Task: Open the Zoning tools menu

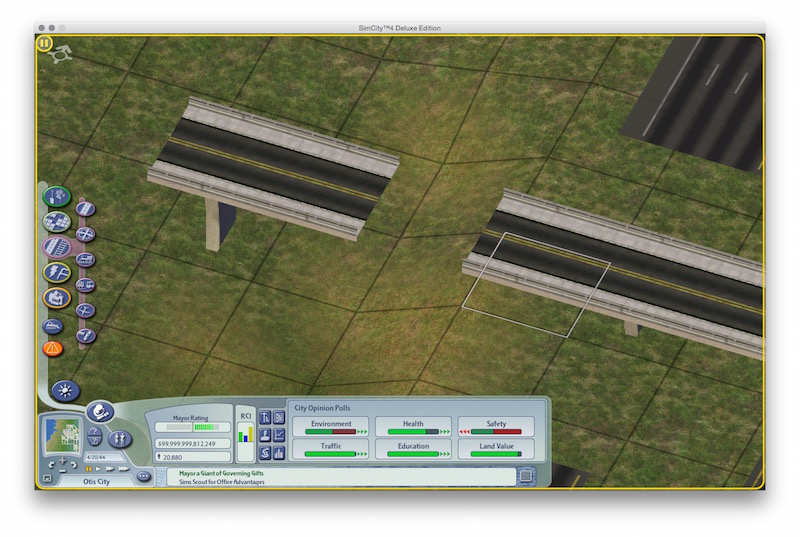Action: [x=57, y=222]
